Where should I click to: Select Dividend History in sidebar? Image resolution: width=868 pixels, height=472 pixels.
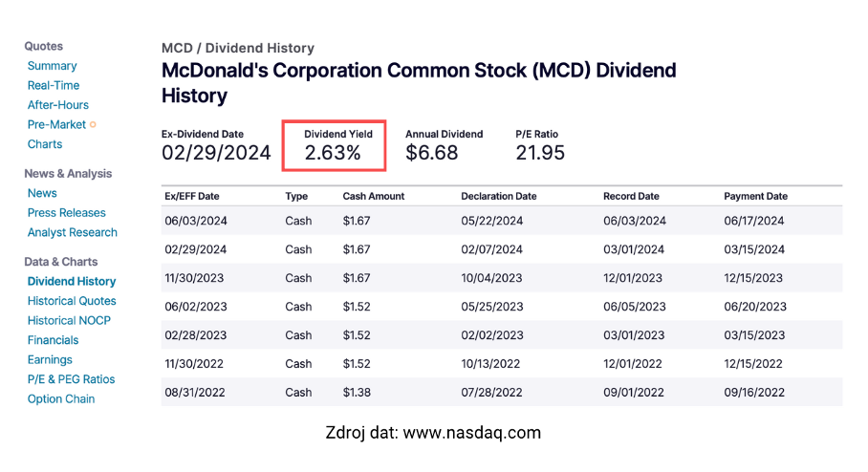(x=72, y=281)
